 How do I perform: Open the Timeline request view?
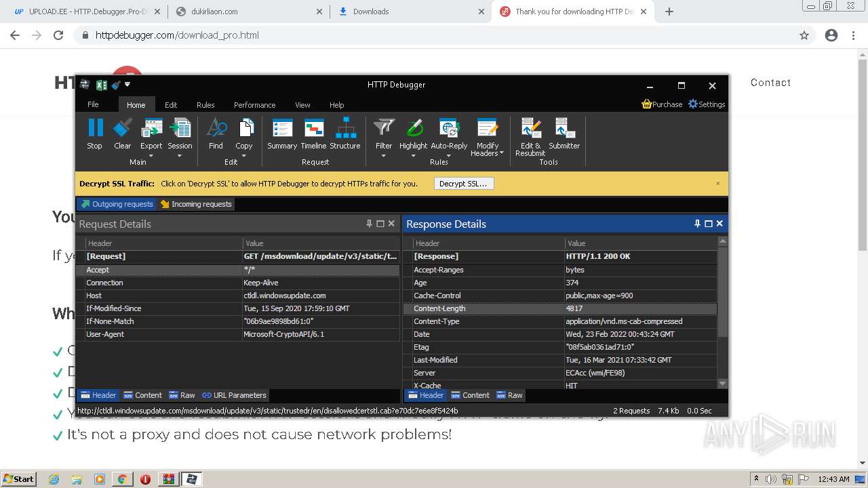[313, 134]
